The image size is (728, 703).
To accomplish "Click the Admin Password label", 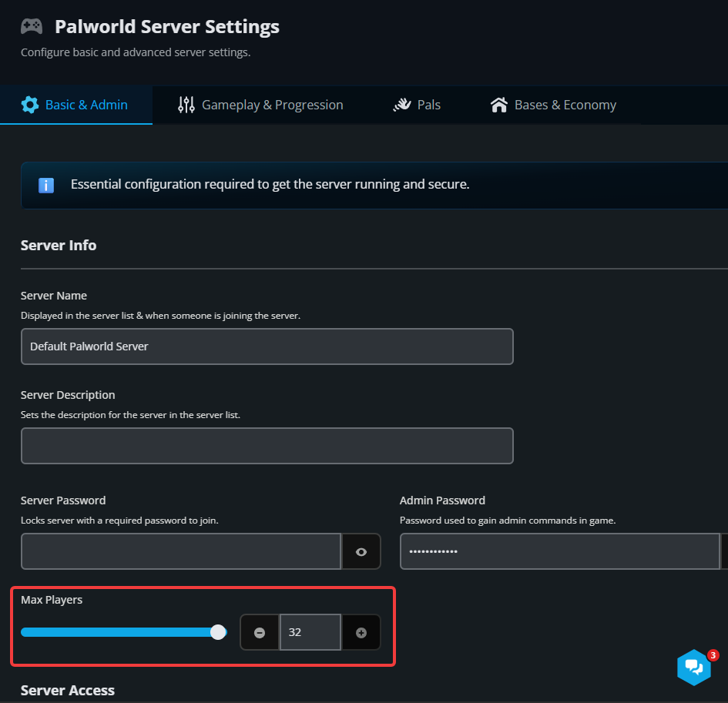I will (x=442, y=500).
